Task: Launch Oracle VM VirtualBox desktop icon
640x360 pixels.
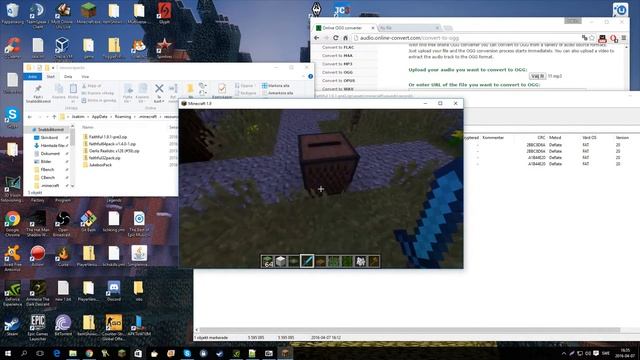Action: [62, 47]
